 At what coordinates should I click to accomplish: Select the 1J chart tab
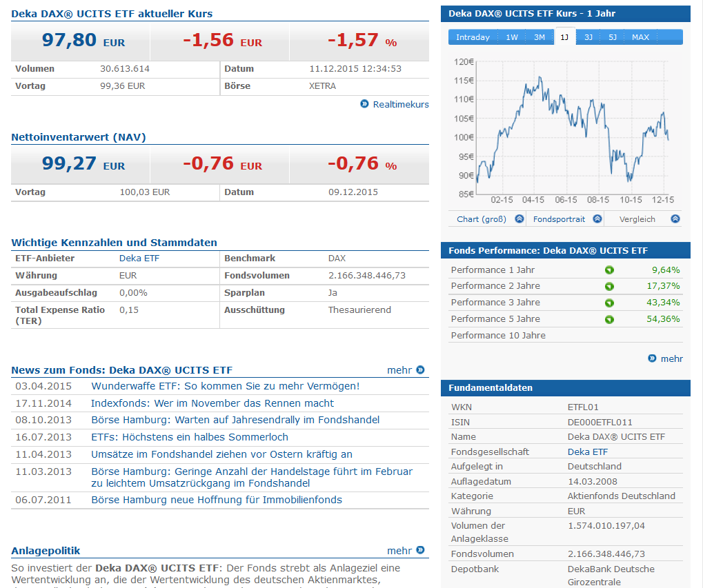(x=564, y=37)
